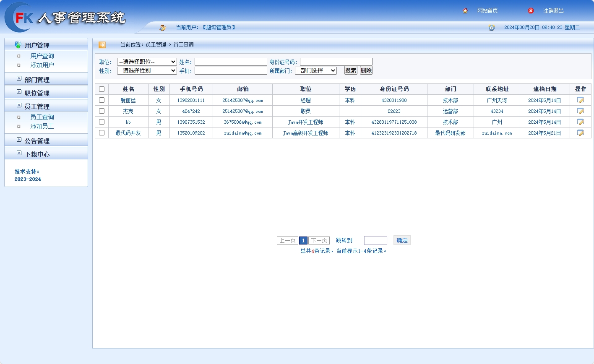Check the box for employee bb
Screen dimensions: 594x364
click(x=102, y=122)
